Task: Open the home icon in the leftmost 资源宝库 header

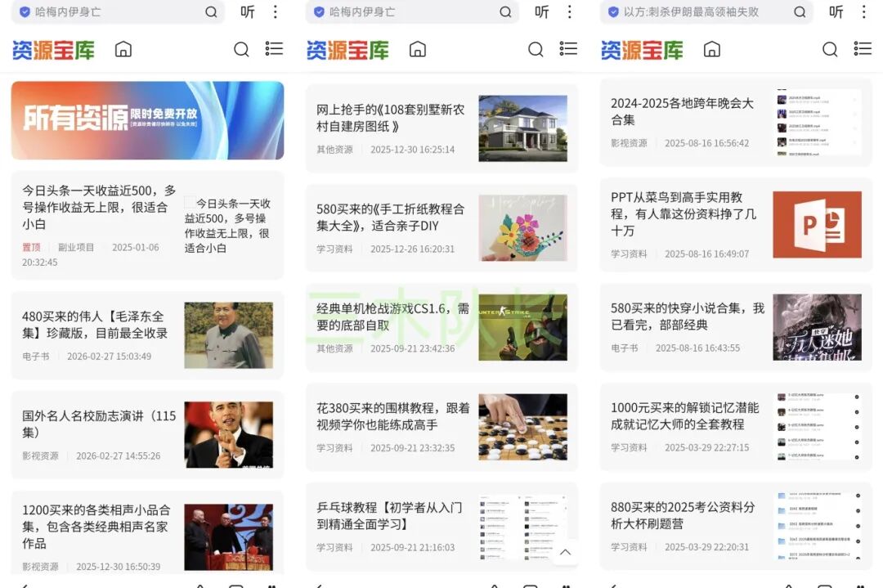Action: 123,50
